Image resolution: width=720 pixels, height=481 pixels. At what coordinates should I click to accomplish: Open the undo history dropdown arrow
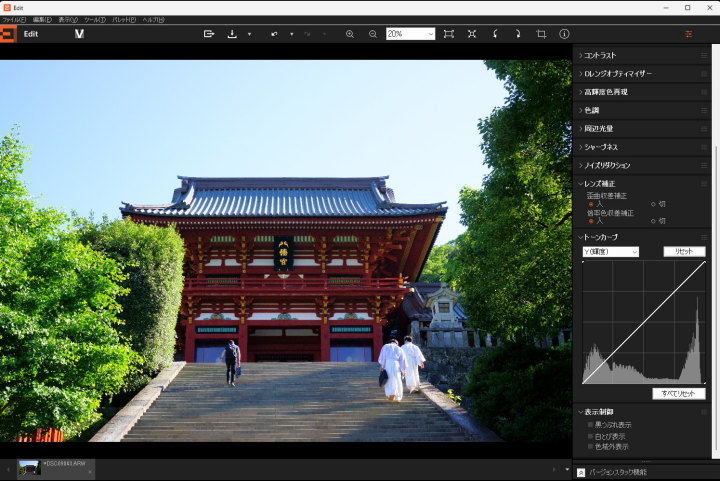tap(292, 34)
